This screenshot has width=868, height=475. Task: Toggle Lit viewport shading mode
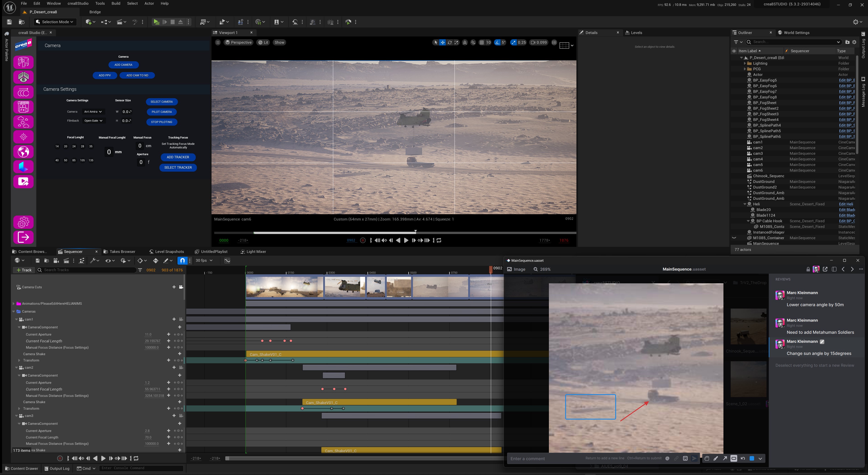click(263, 42)
